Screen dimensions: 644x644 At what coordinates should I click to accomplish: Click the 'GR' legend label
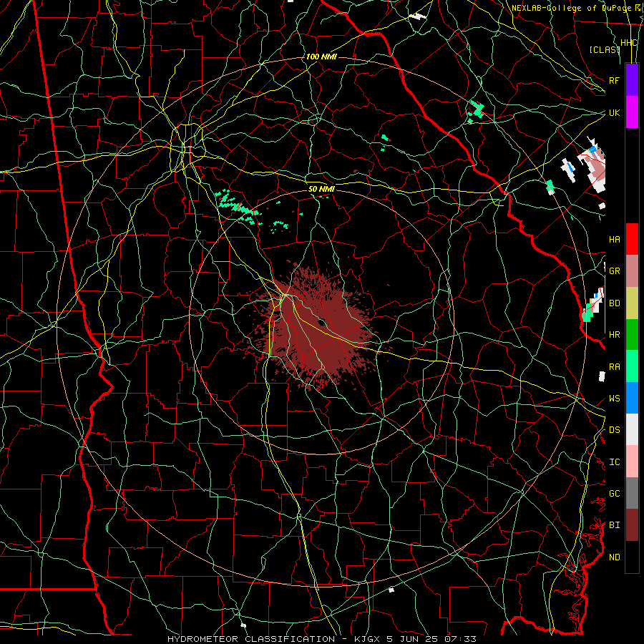tap(614, 271)
